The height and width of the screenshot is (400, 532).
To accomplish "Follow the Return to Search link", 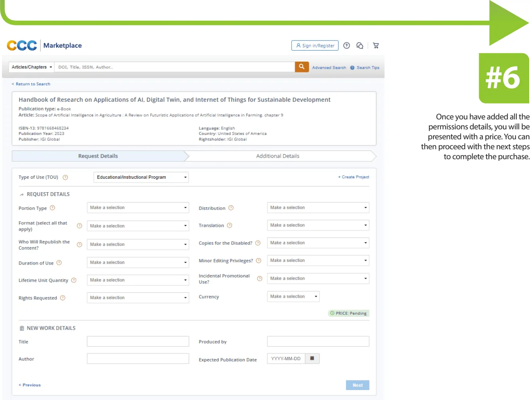I will pos(31,84).
